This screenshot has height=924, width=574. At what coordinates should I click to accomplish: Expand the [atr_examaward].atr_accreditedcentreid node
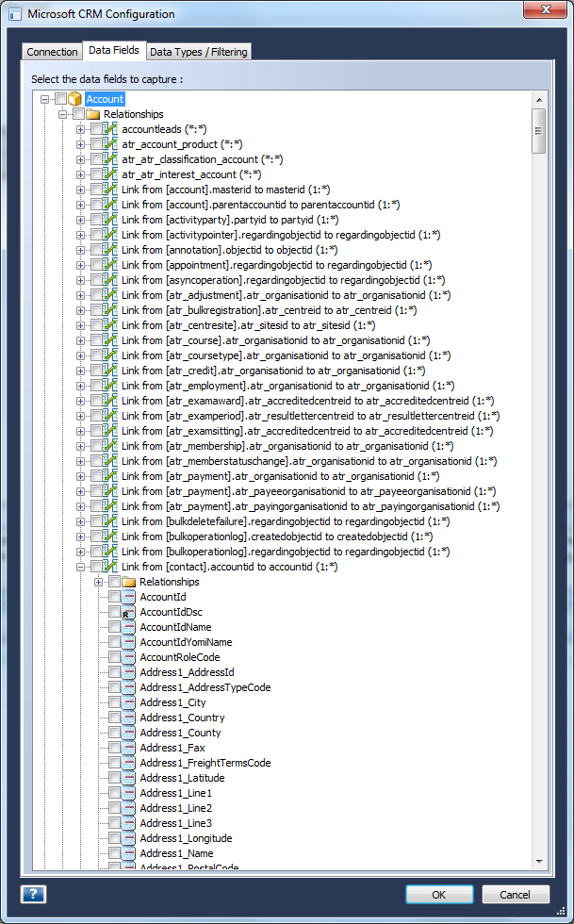tap(81, 401)
